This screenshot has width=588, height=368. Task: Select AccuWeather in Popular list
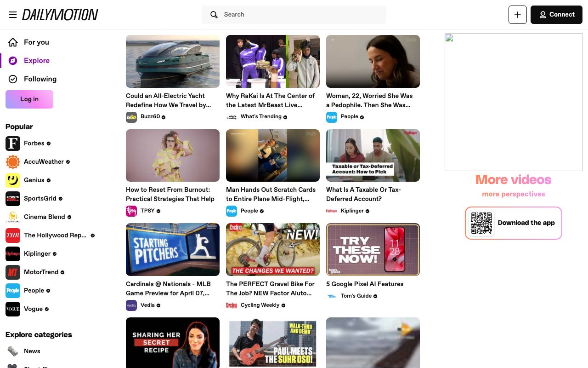click(x=44, y=162)
